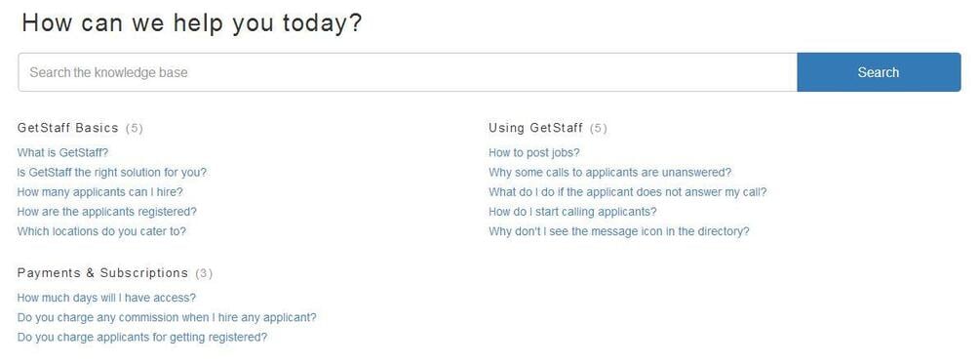Open article about commission when hiring applicants
This screenshot has height=364, width=980.
pyautogui.click(x=167, y=317)
